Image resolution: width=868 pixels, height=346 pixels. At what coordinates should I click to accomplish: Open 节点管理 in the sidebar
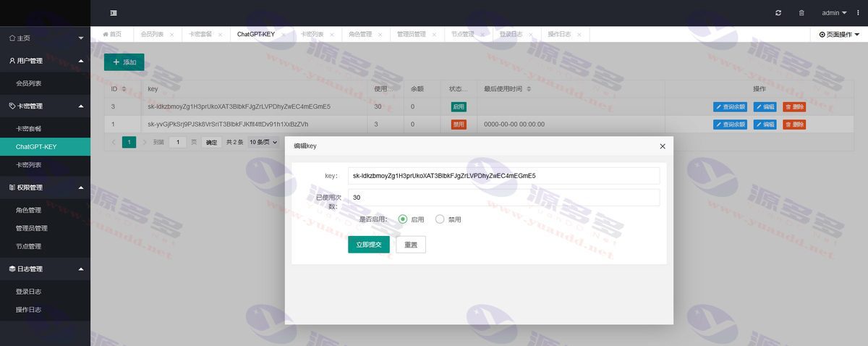[x=45, y=246]
